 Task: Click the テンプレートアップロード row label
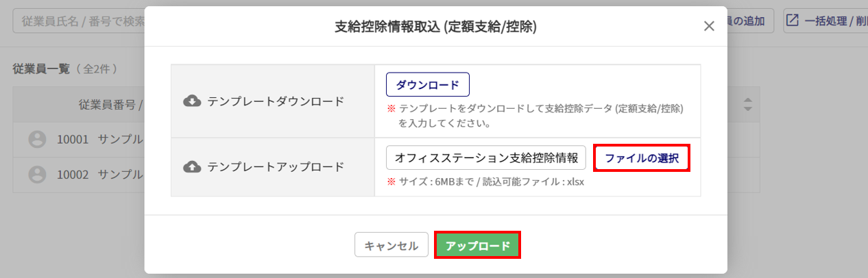click(276, 166)
